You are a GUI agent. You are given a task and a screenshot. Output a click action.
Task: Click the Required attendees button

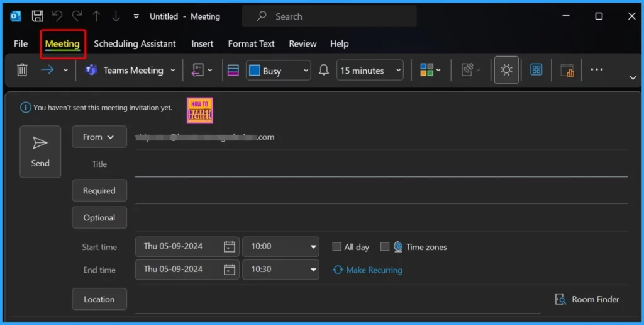pyautogui.click(x=99, y=190)
